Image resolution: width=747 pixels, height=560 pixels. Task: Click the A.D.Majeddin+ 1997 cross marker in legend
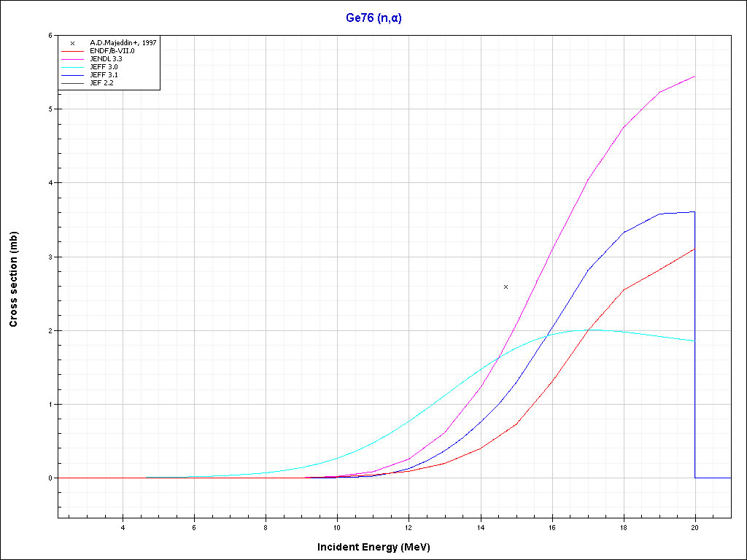[72, 43]
